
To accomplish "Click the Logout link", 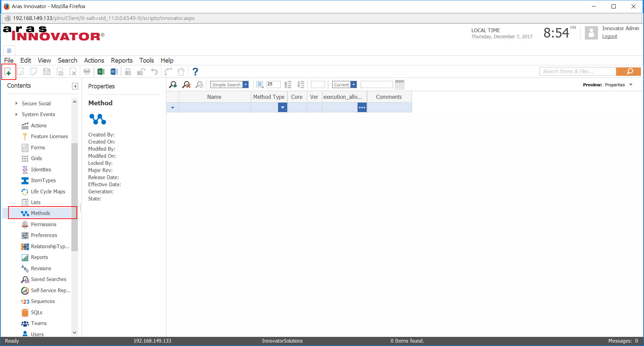I will point(609,36).
